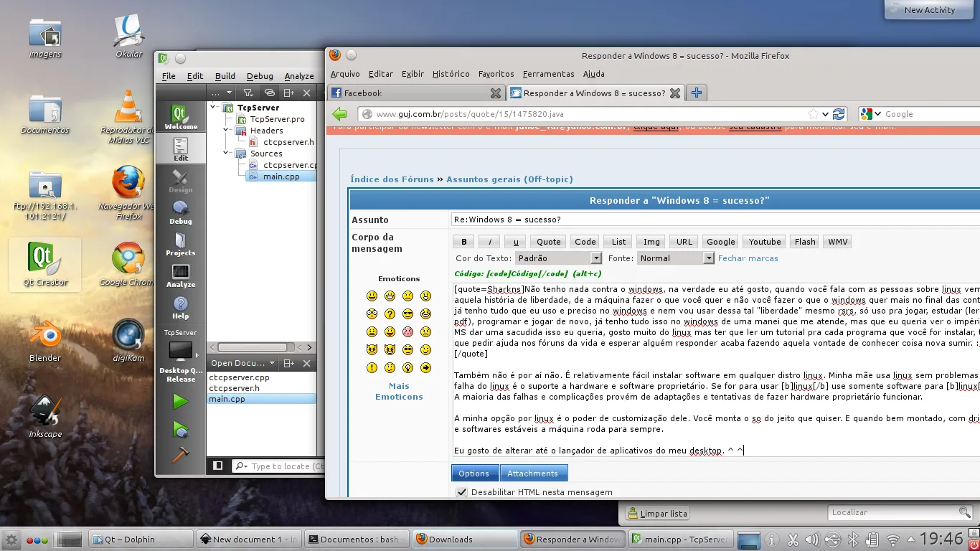
Task: Toggle synchronize with editor in project panel
Action: (x=269, y=93)
